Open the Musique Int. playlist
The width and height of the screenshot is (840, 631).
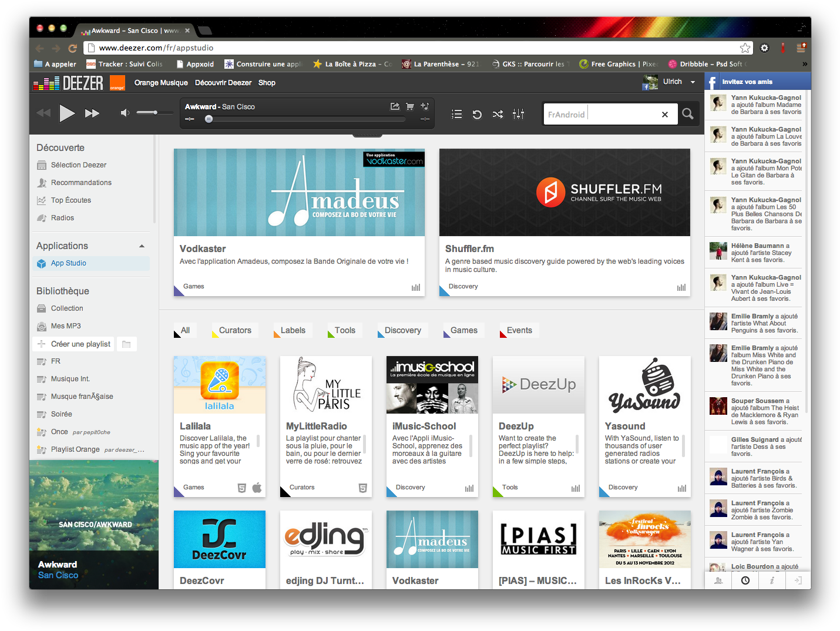click(x=70, y=379)
